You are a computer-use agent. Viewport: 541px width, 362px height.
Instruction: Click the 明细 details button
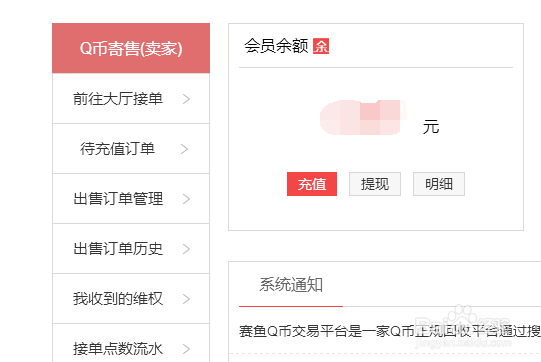(x=439, y=184)
